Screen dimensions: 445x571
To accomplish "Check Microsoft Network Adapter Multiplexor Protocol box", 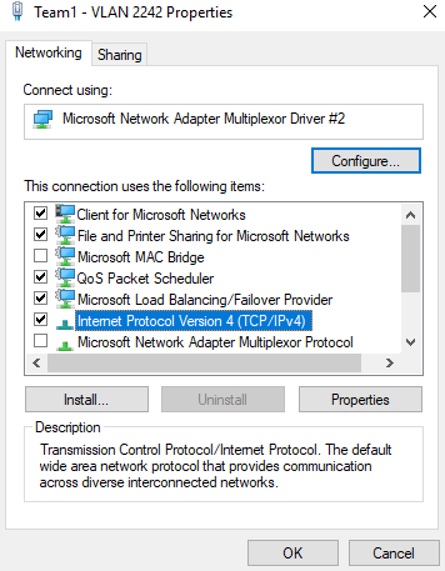I will click(x=40, y=341).
